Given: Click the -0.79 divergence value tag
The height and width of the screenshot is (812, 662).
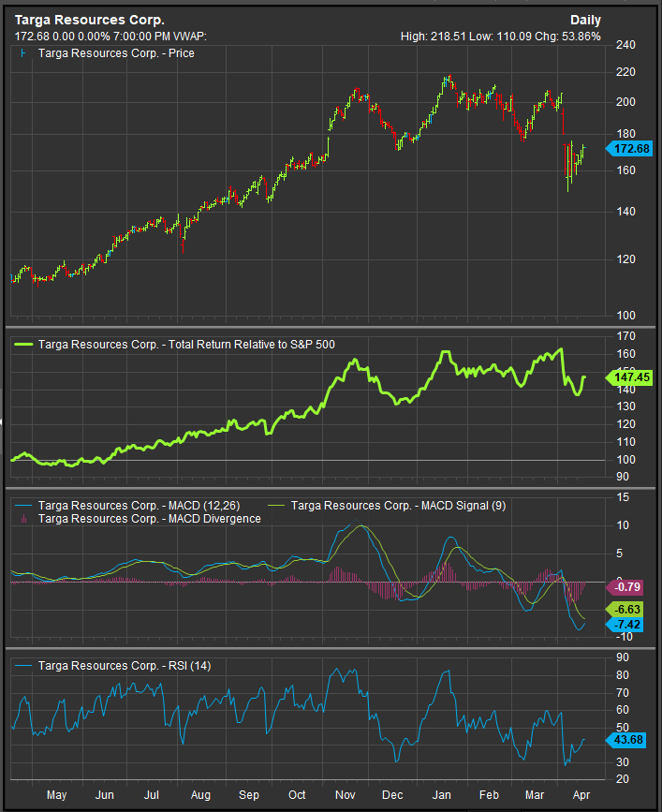Looking at the screenshot, I should click(x=624, y=587).
